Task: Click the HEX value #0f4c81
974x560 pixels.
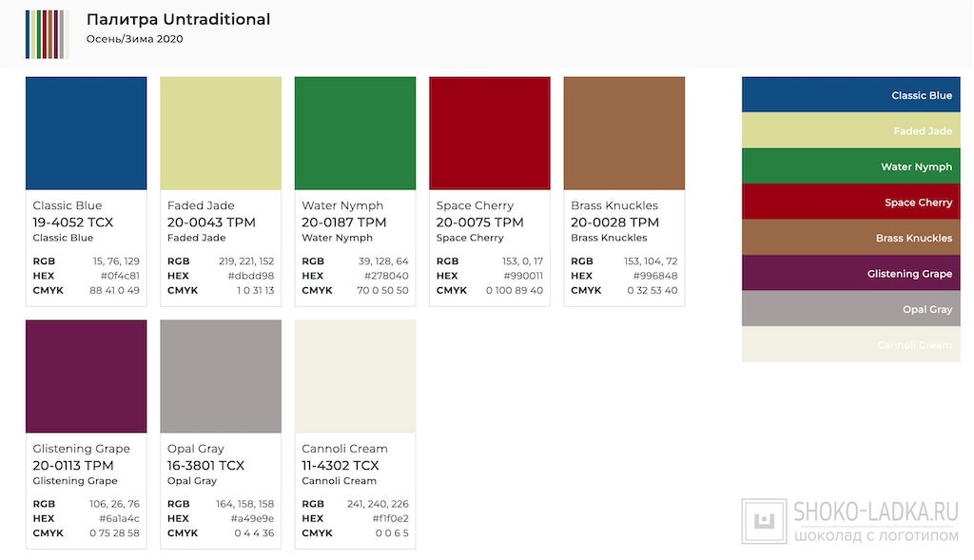Action: tap(120, 276)
